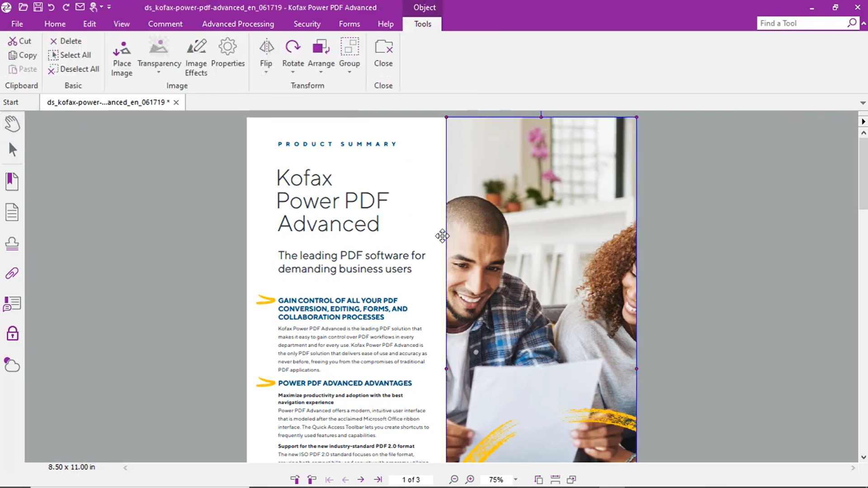Go to the first page
The width and height of the screenshot is (868, 488).
329,480
